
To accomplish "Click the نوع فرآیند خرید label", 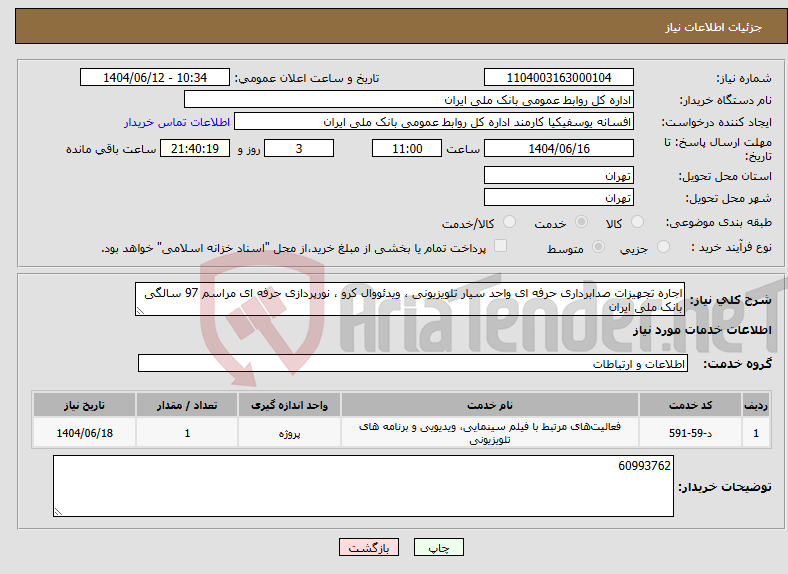I will [731, 247].
